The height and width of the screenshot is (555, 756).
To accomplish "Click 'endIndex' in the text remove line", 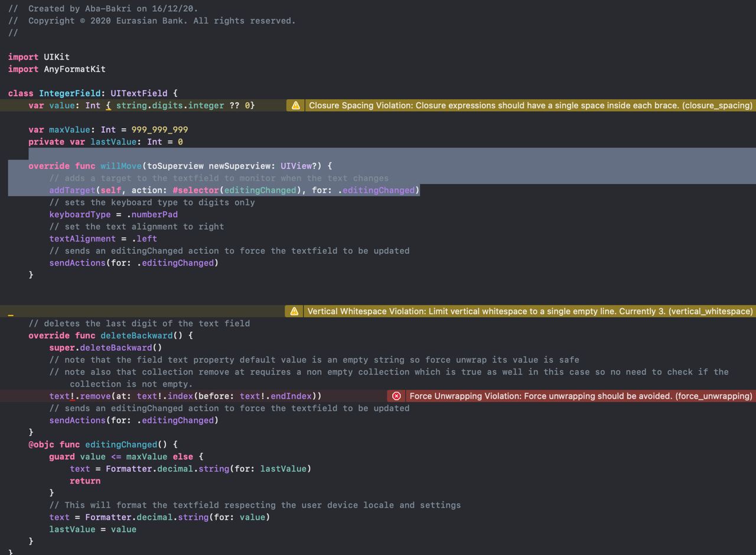I will 291,396.
